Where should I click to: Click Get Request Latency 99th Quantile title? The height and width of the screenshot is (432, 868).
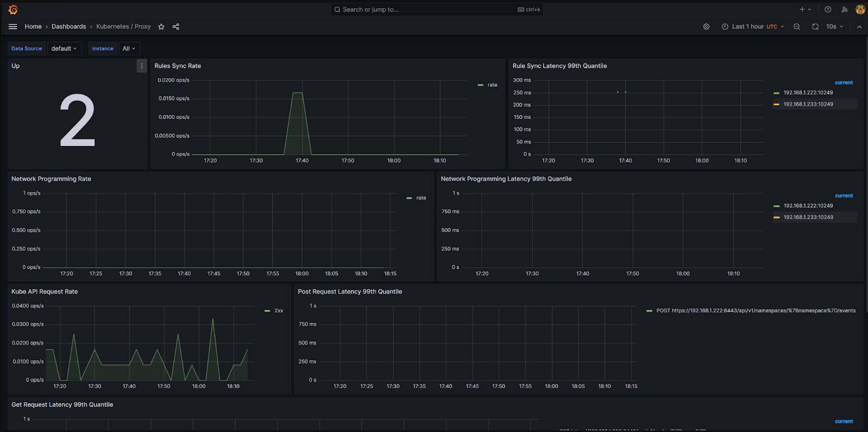click(62, 404)
